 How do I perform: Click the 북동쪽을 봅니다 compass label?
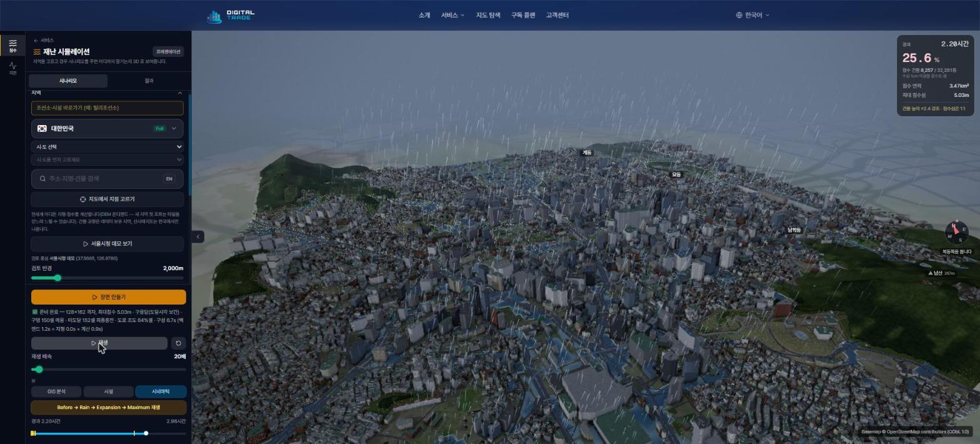[x=957, y=252]
